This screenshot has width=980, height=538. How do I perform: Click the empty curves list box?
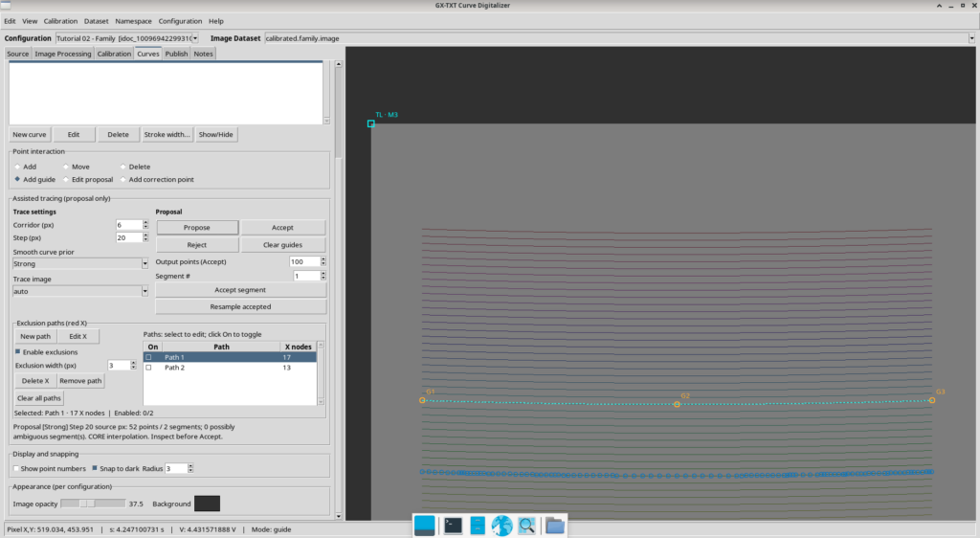click(166, 93)
